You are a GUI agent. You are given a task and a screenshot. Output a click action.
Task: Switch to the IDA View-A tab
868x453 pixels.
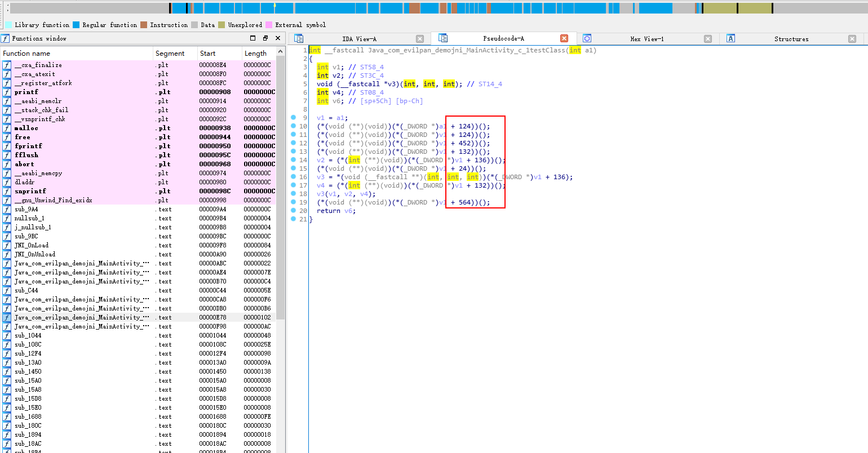click(x=359, y=39)
